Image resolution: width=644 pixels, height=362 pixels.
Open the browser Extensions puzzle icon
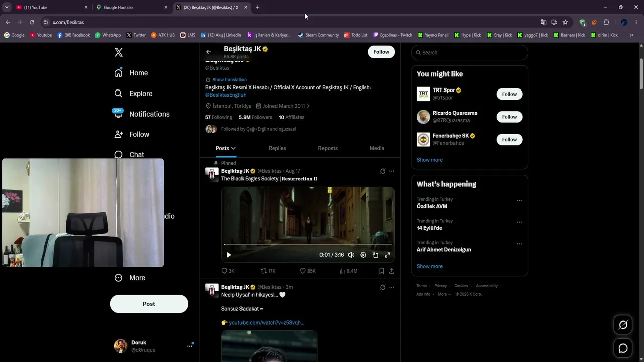(x=606, y=22)
